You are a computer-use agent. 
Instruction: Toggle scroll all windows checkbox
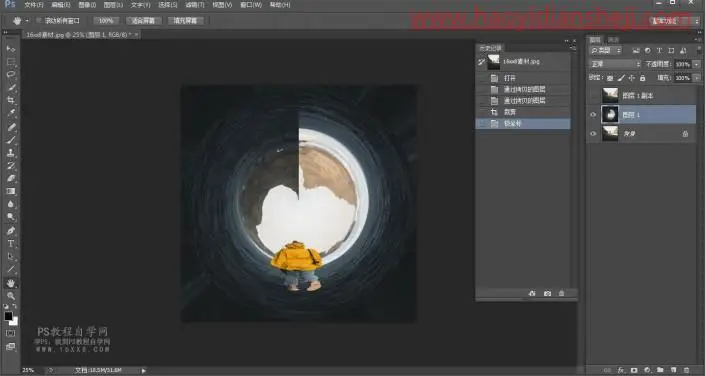pos(40,21)
